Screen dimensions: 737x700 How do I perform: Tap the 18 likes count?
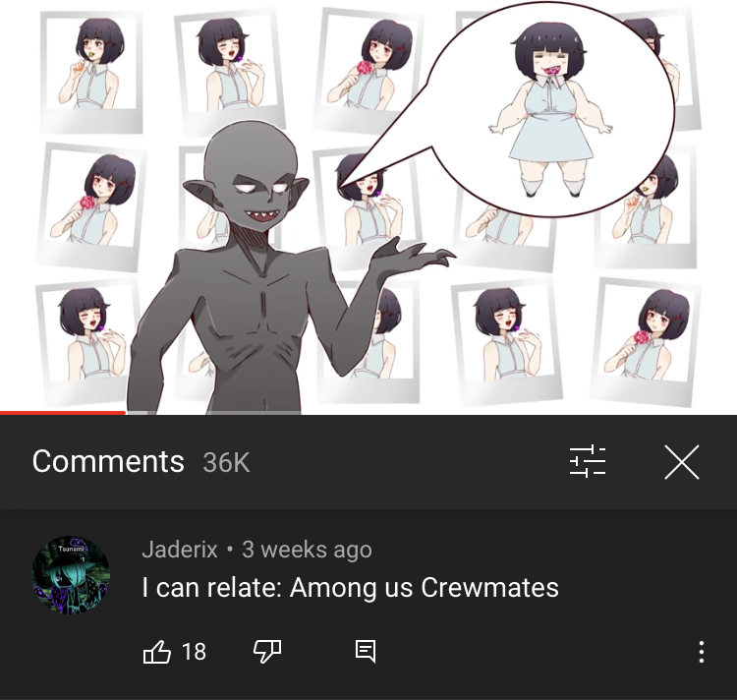pos(194,652)
